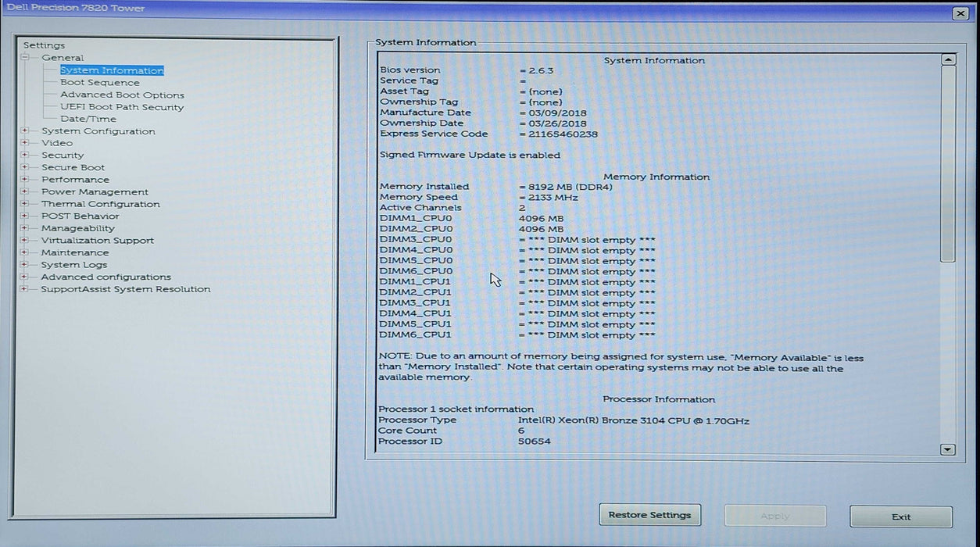The image size is (980, 547).
Task: Open Advanced Boot Options
Action: tap(123, 95)
